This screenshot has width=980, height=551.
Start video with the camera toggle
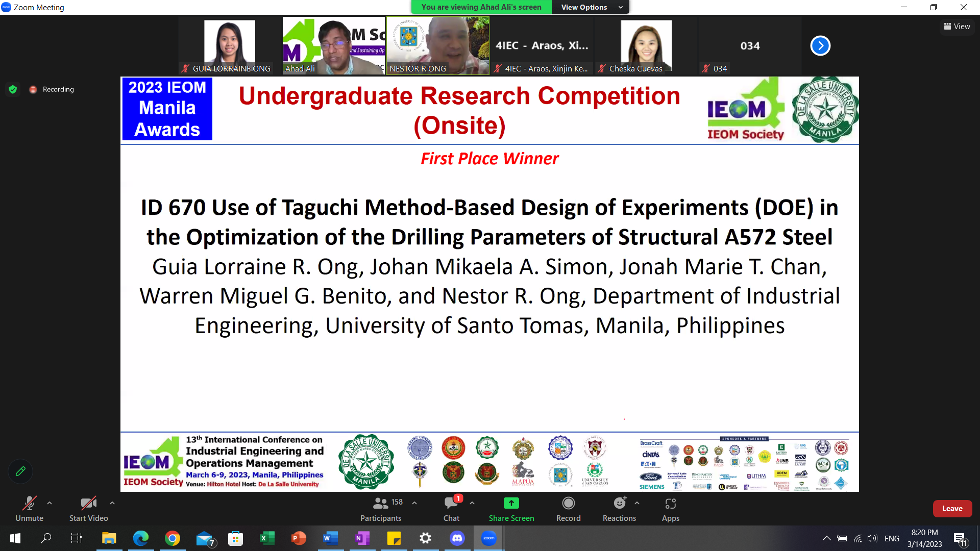[x=88, y=509]
